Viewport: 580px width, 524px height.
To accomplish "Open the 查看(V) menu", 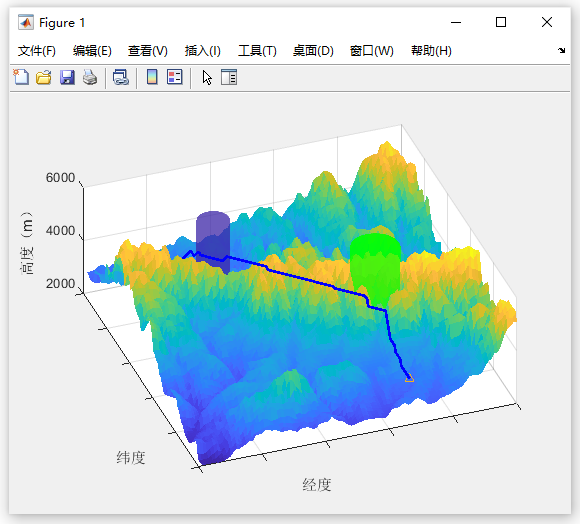I will click(x=148, y=51).
